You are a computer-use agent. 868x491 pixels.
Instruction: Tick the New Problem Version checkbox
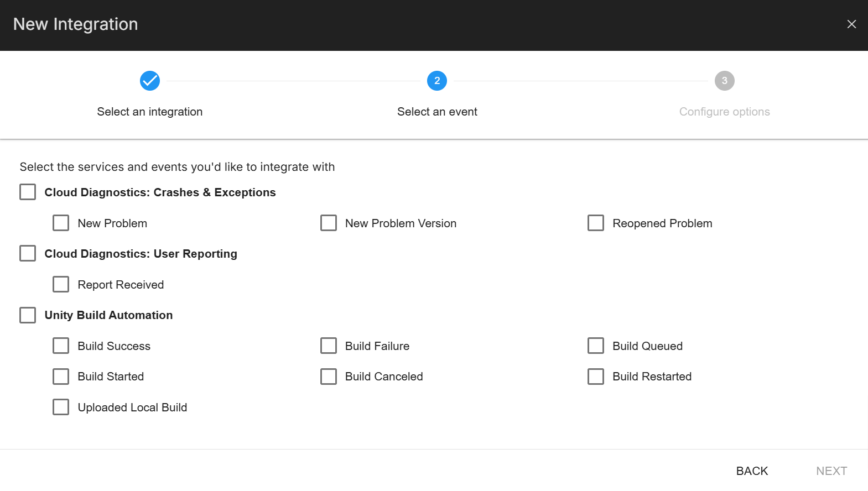(329, 223)
